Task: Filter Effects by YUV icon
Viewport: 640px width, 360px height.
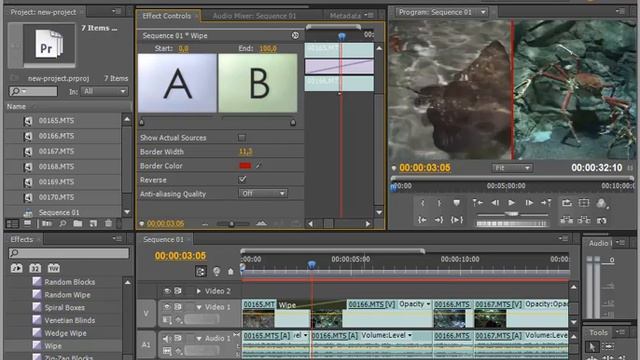Action: 54,268
